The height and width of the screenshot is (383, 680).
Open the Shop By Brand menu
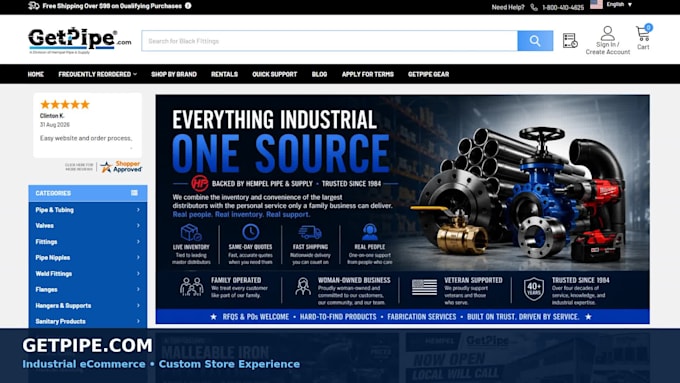[174, 74]
